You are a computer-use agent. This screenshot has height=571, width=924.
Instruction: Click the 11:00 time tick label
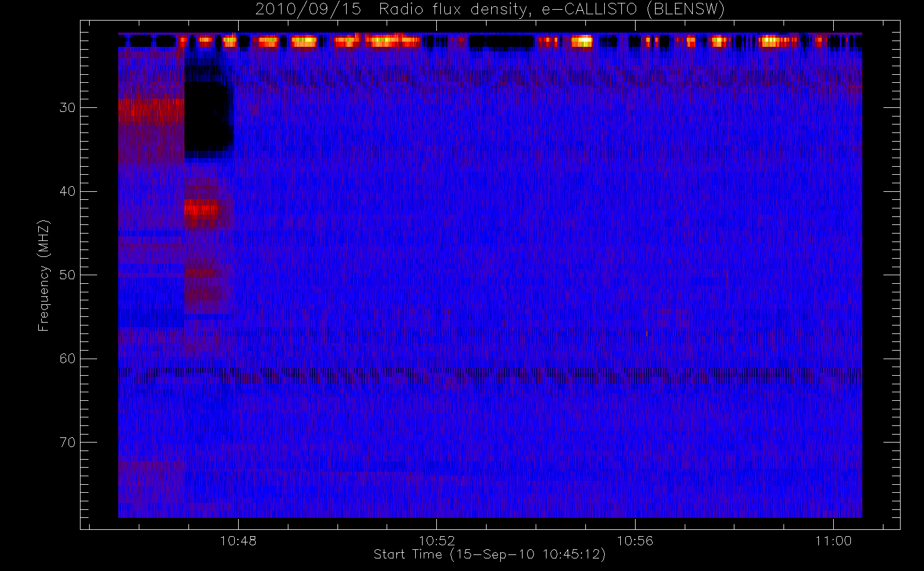(833, 540)
